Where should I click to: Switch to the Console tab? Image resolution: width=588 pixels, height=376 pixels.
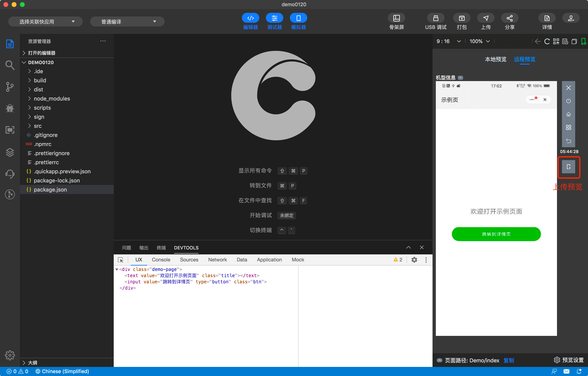point(161,260)
